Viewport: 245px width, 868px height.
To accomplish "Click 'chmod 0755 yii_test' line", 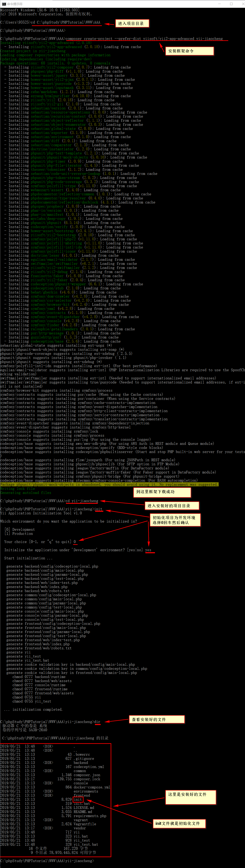I will point(32,701).
